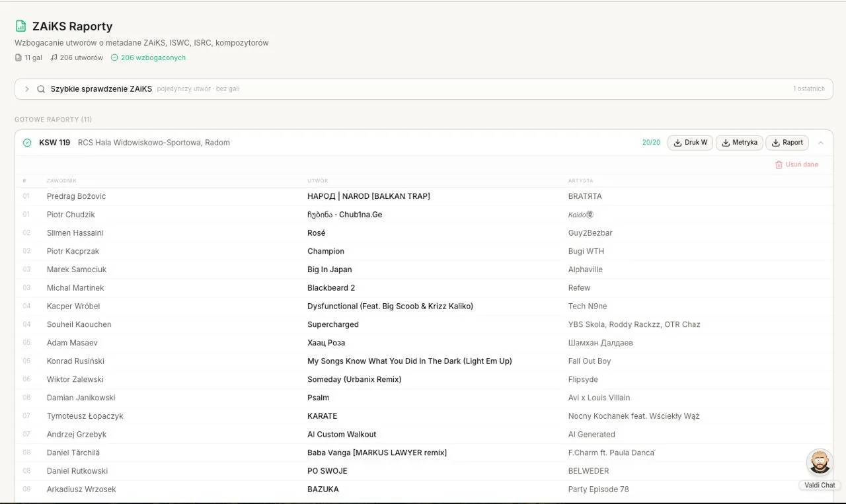Click the search magnifier icon in quick check
This screenshot has height=504, width=846.
tap(41, 89)
